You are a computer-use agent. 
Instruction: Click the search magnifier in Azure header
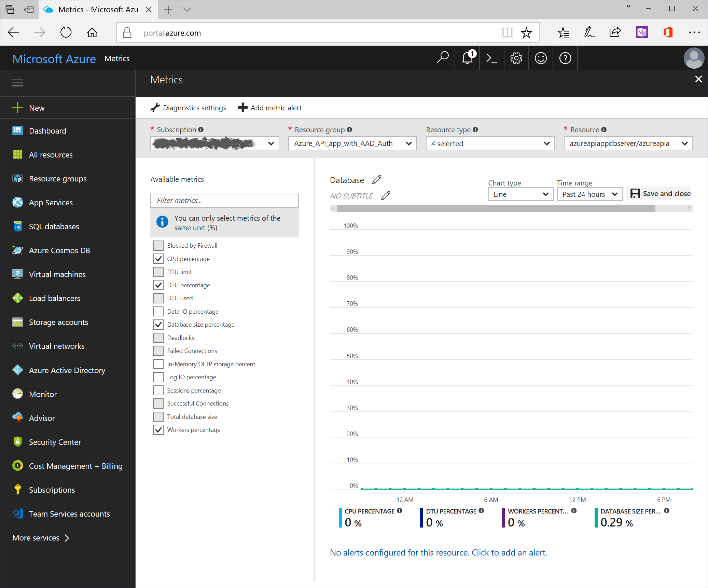point(443,58)
